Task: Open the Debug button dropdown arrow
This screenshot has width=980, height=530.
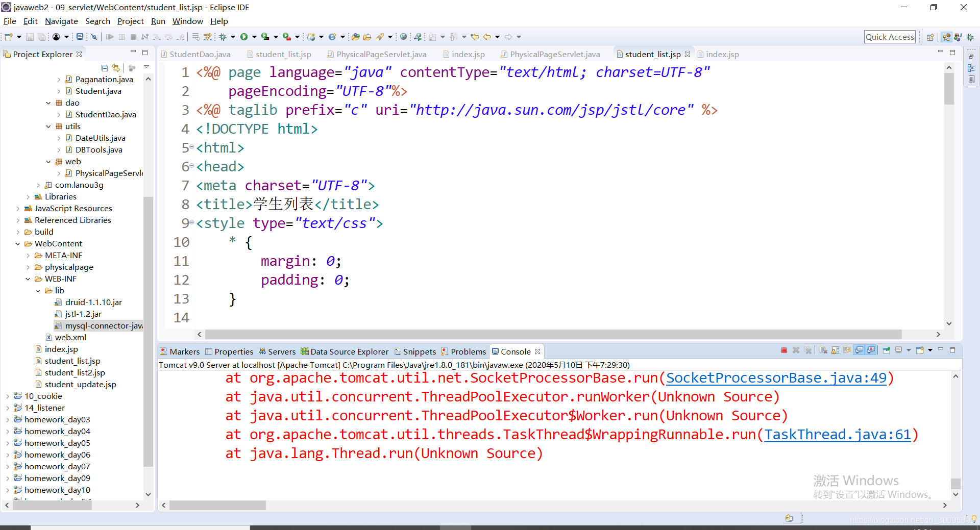Action: (233, 37)
